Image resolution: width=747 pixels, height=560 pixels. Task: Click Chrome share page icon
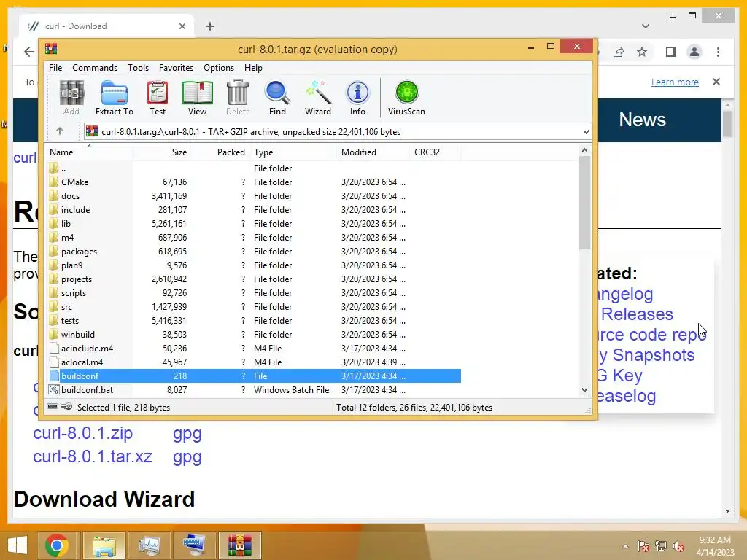(619, 52)
